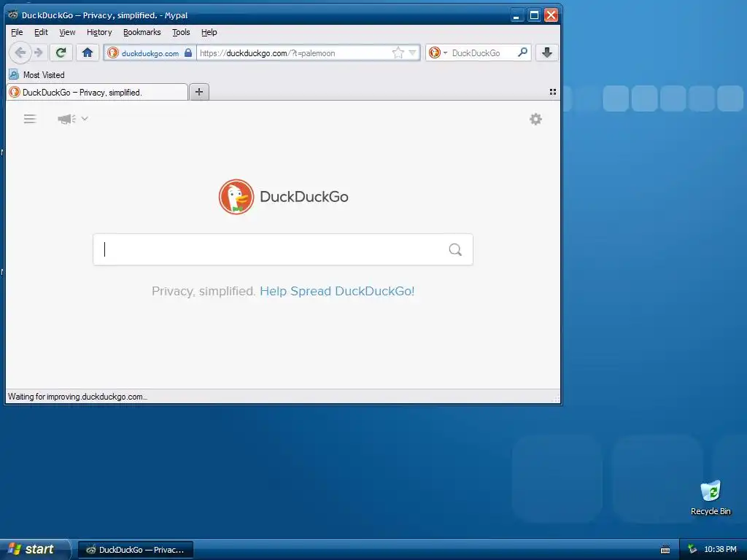Click the Most Visited bookmarks icon
This screenshot has width=747, height=560.
tap(14, 75)
